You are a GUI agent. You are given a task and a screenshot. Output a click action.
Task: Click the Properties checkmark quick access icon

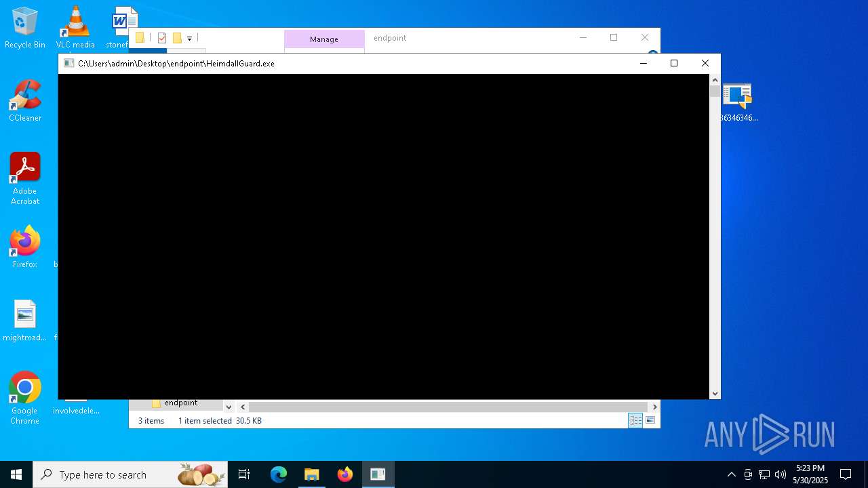(162, 38)
